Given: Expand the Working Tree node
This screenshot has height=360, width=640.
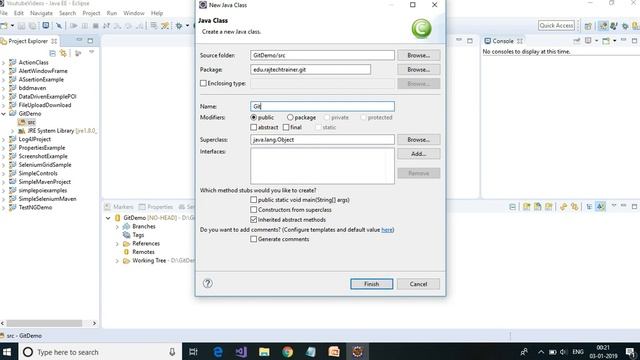Looking at the screenshot, I should (x=117, y=261).
